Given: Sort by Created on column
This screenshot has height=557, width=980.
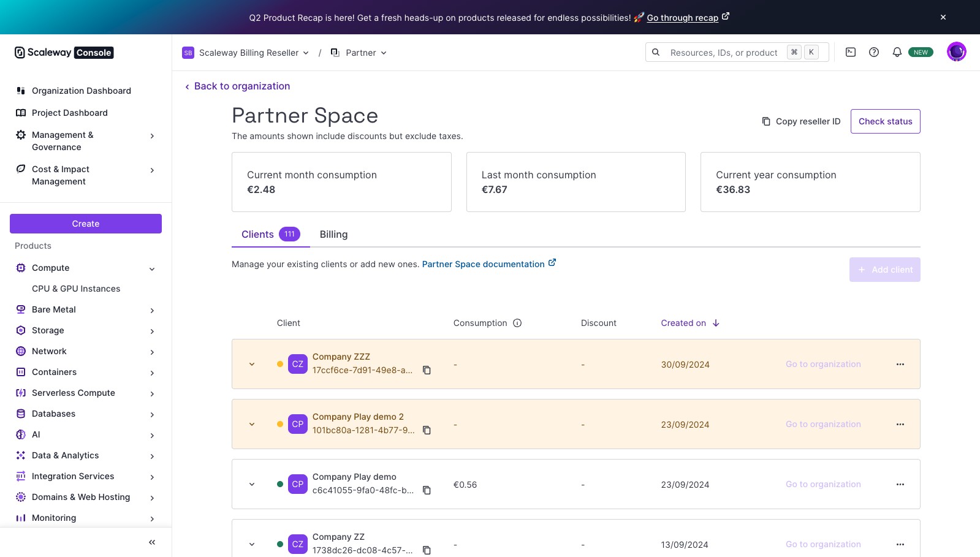Looking at the screenshot, I should 690,323.
